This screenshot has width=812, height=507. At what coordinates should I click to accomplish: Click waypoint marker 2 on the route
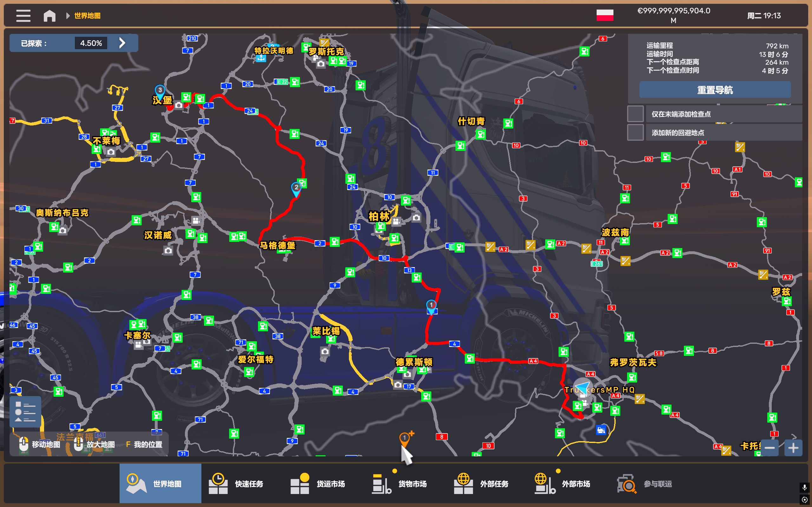296,188
